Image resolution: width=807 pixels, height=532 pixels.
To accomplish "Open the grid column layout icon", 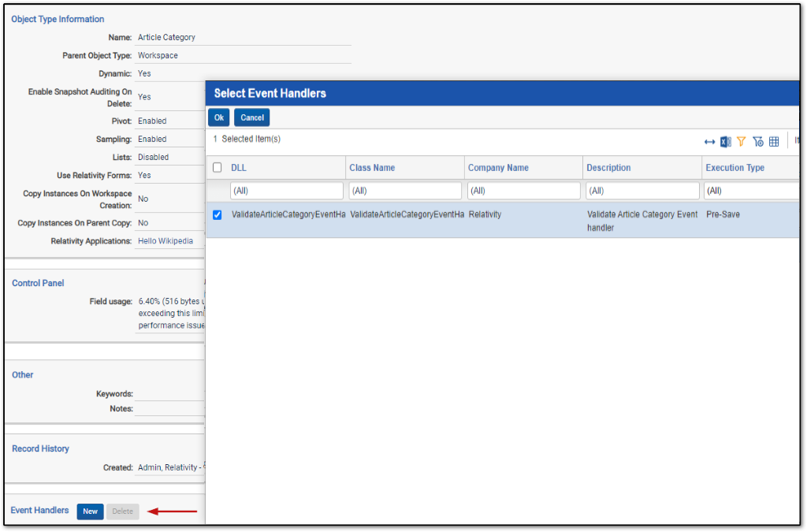I will pyautogui.click(x=774, y=142).
